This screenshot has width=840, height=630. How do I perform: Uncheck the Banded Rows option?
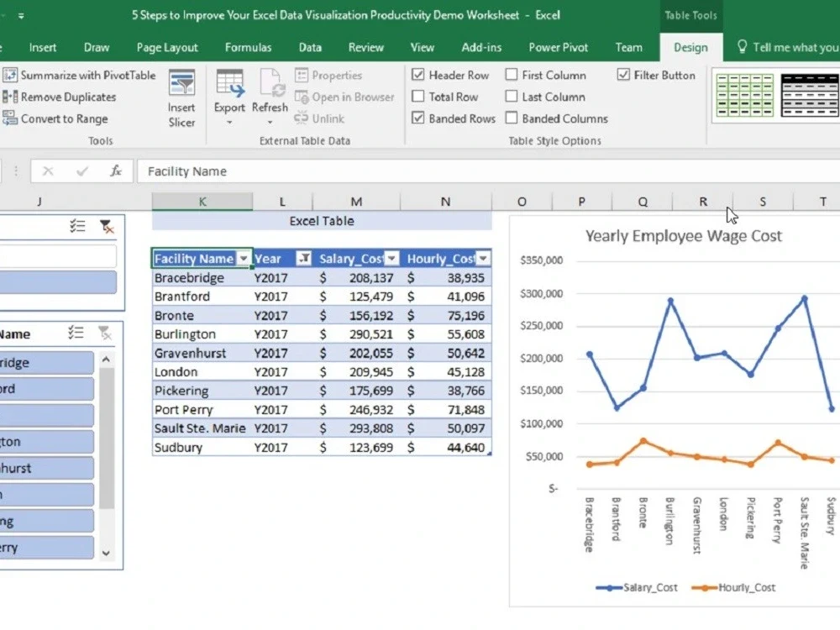tap(417, 118)
